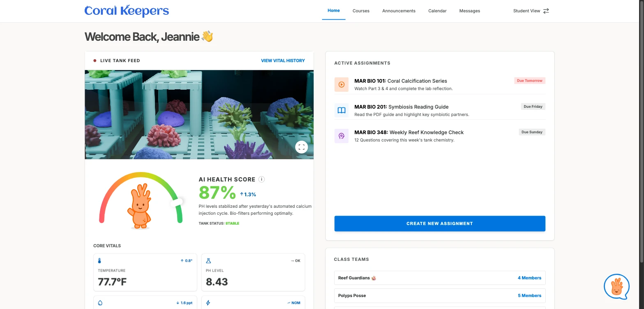The image size is (644, 309).
Task: Click the STABLE tank status label
Action: pyautogui.click(x=232, y=223)
